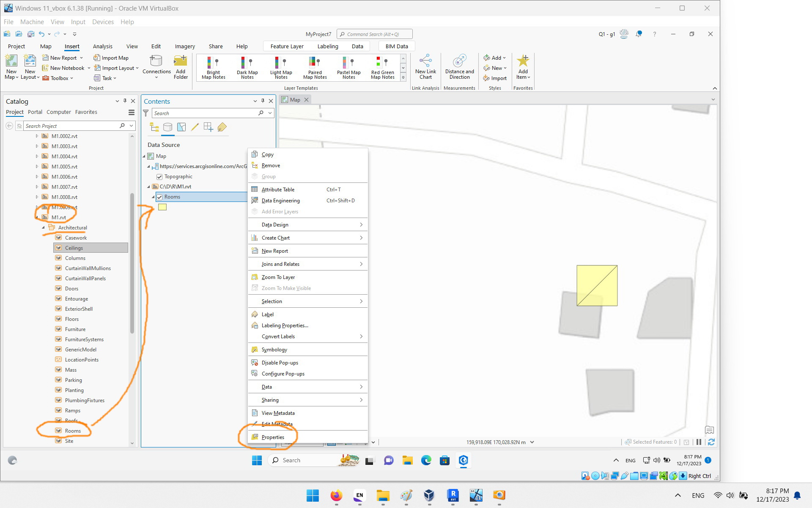
Task: Switch to the Labeling ribbon tab
Action: point(327,46)
